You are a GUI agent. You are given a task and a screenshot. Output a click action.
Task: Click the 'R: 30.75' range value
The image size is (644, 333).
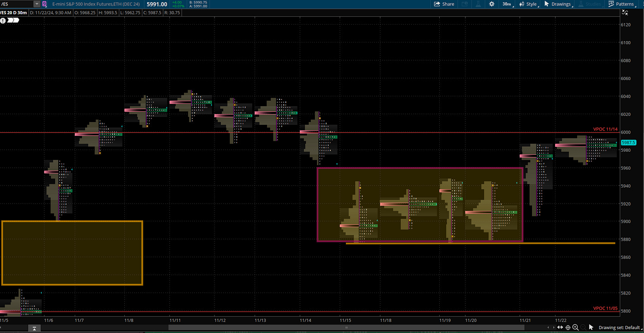pos(172,12)
